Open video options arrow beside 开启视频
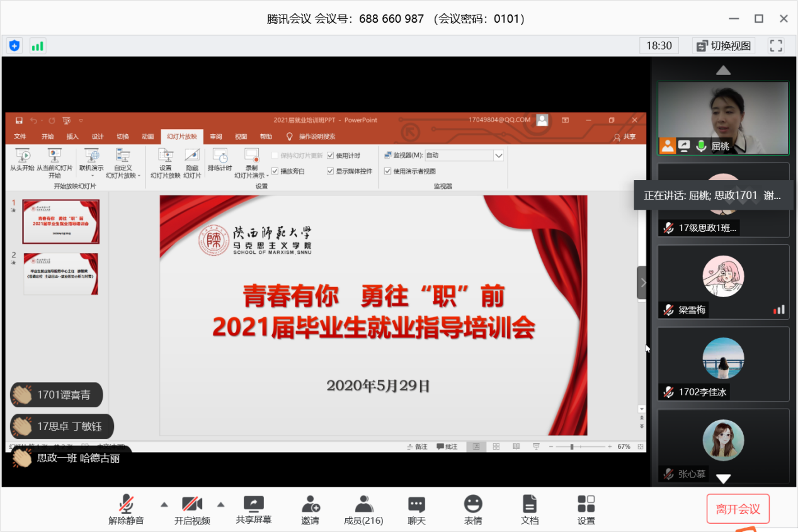 [220, 504]
